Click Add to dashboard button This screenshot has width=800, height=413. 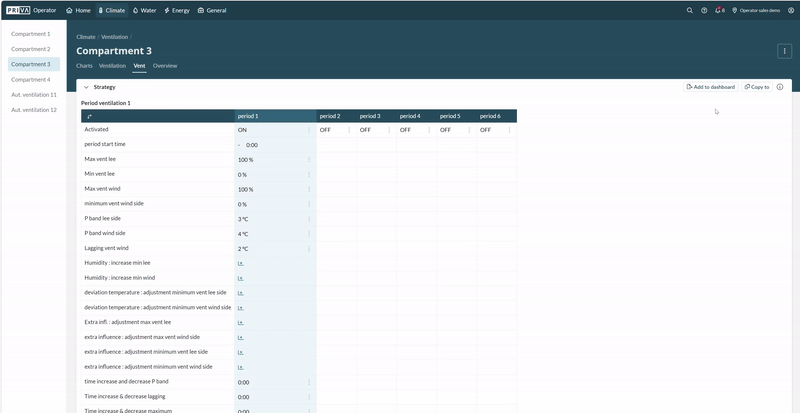click(711, 87)
